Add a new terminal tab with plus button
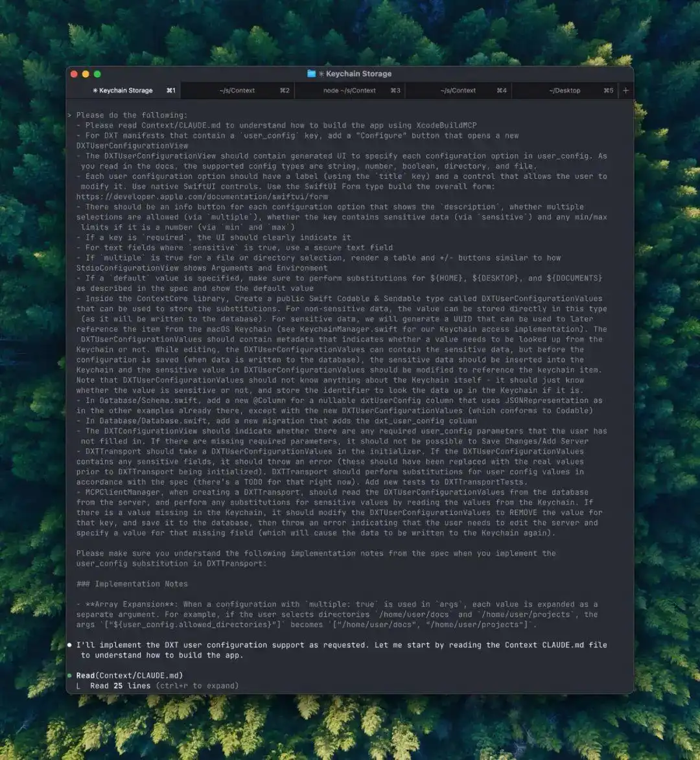 point(626,91)
